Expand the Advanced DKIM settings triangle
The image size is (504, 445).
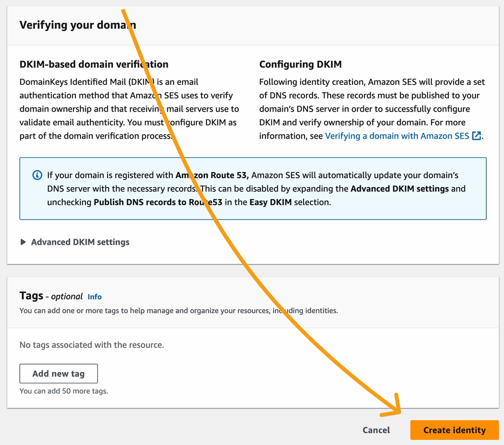[x=23, y=242]
